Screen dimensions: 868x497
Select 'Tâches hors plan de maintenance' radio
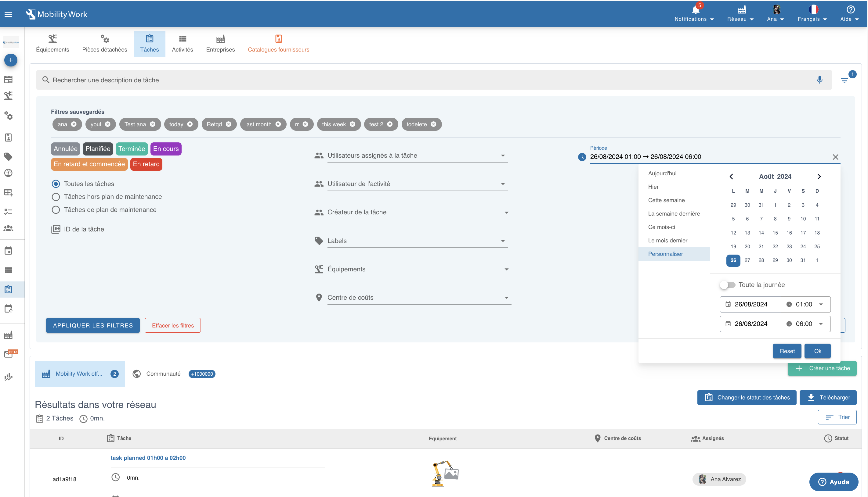[56, 197]
